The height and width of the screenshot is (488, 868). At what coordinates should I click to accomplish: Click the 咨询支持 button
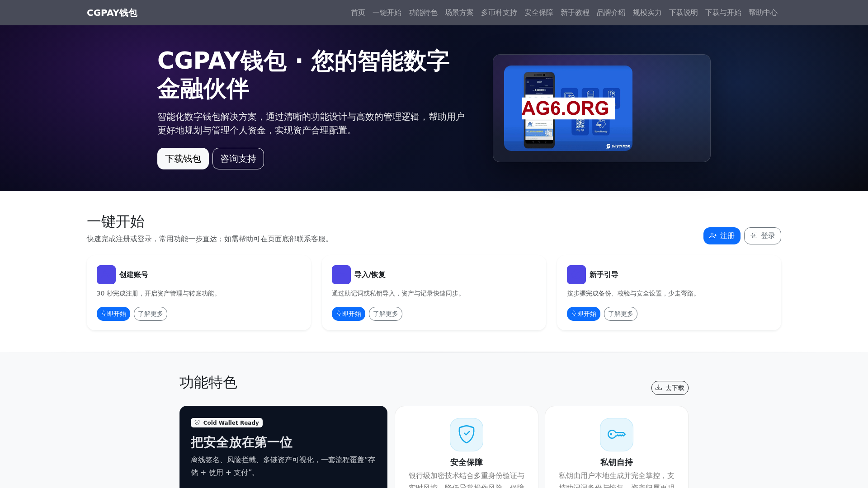pos(238,159)
